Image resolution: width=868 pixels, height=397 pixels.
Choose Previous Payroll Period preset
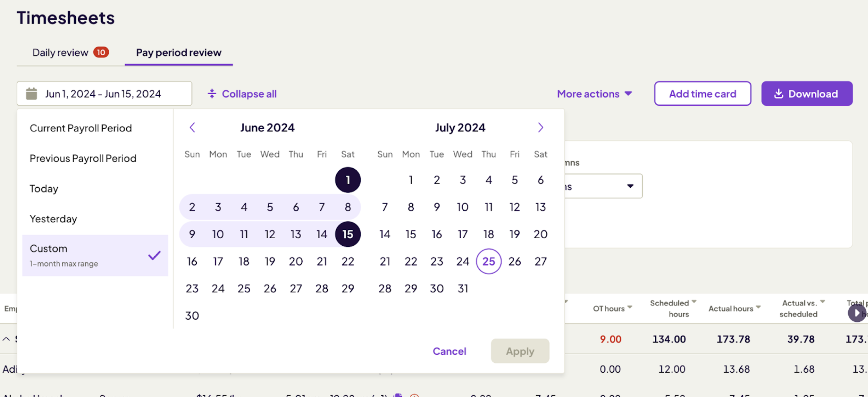pos(83,158)
